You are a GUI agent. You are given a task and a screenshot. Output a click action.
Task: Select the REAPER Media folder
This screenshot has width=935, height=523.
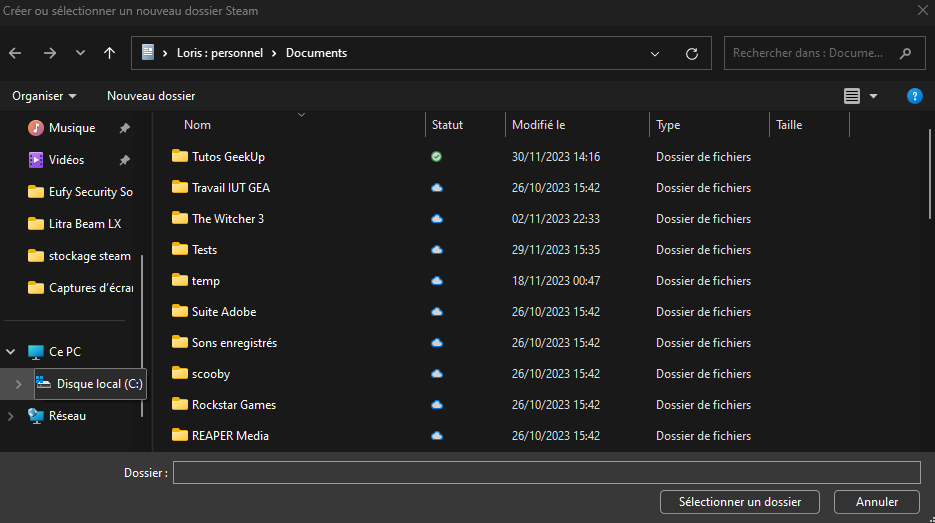point(230,436)
